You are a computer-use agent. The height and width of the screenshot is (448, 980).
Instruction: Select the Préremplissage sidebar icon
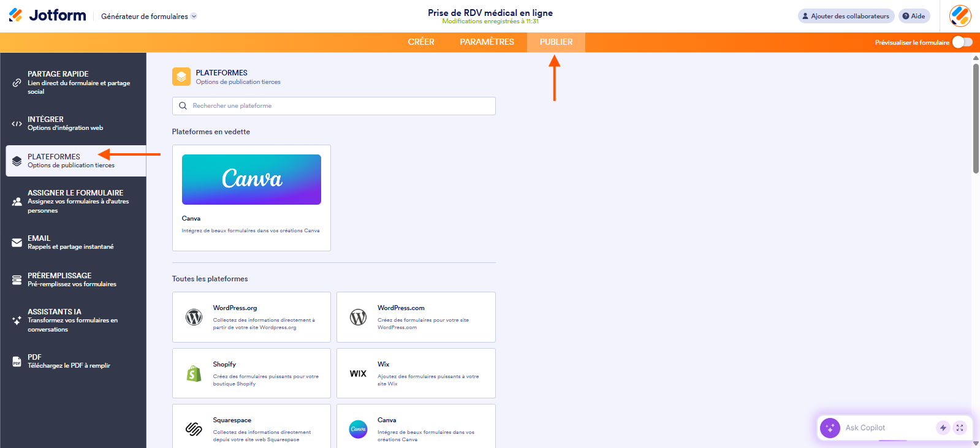pyautogui.click(x=16, y=279)
